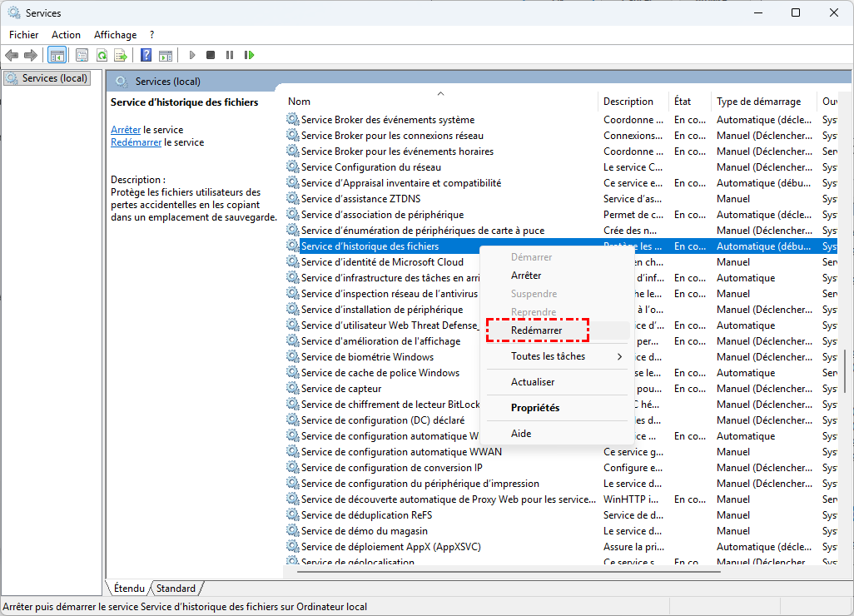Image resolution: width=854 pixels, height=616 pixels.
Task: Open Properties via the toolbar icon
Action: click(x=82, y=55)
